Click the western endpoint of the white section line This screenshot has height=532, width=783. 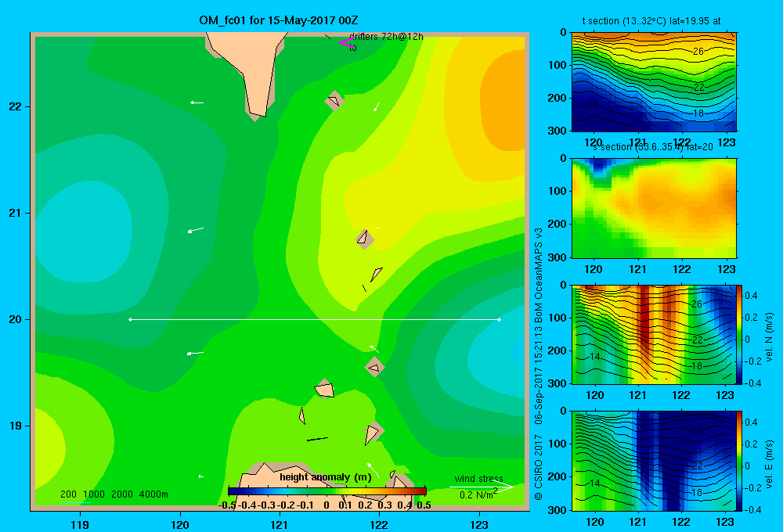[x=130, y=319]
